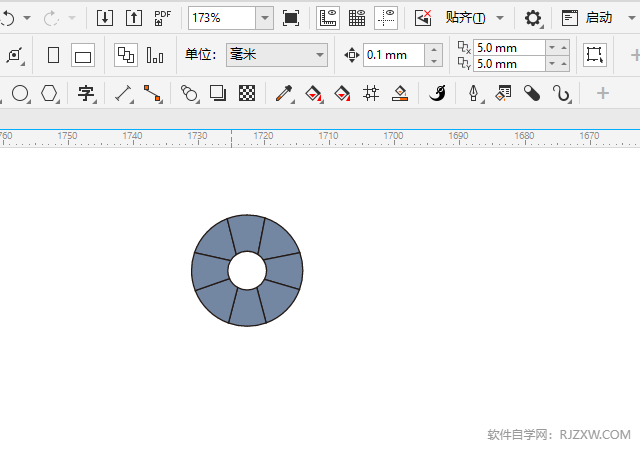Expand the 贴齐 snap-to dropdown

coord(500,18)
